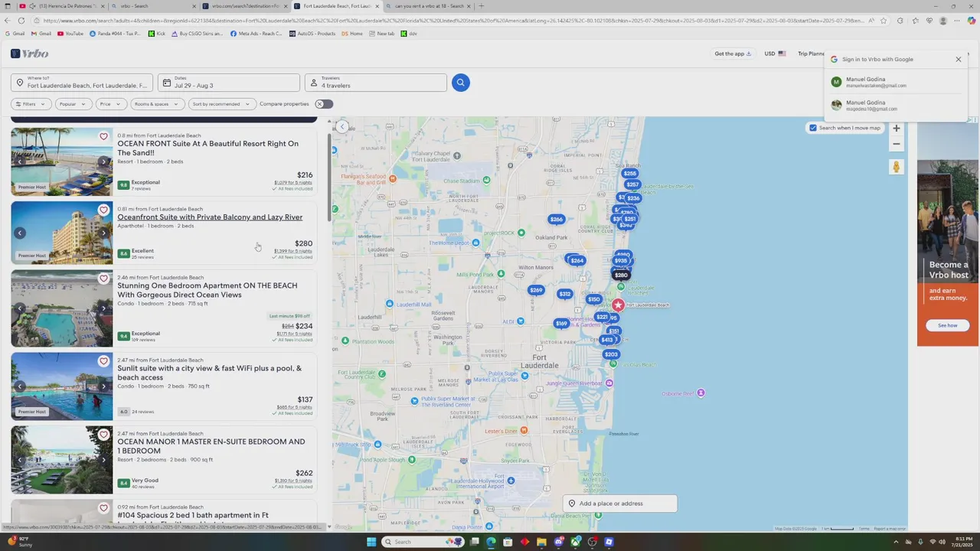Screen dimensions: 980x551
Task: Click the Add a place or address field
Action: [x=620, y=504]
